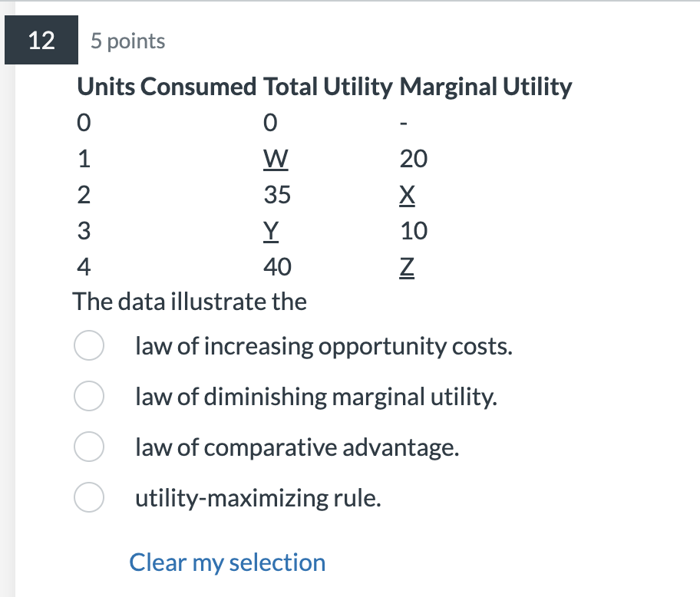Click the value 35 in Total Utility column
700x597 pixels.
277,195
